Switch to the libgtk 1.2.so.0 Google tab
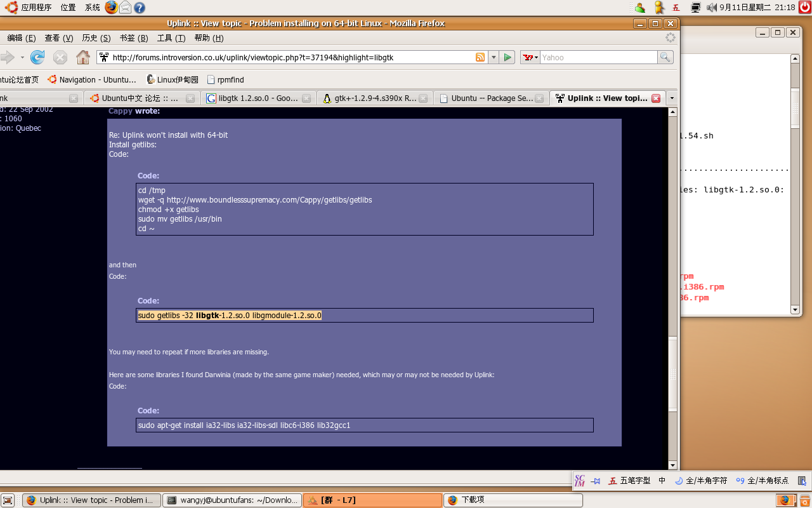The width and height of the screenshot is (812, 508). click(x=258, y=98)
